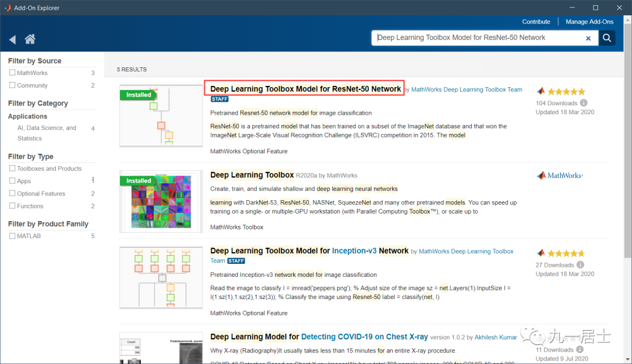Go back using the back arrow
632x364 pixels.
point(12,40)
